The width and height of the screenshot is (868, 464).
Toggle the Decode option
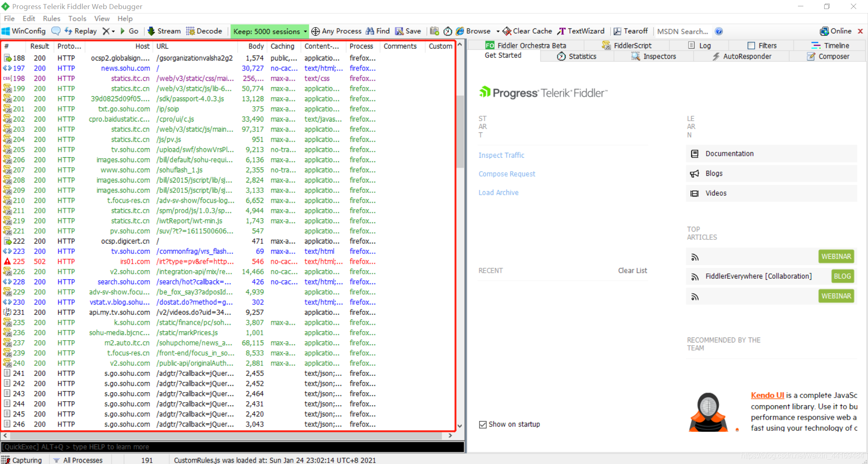tap(204, 31)
